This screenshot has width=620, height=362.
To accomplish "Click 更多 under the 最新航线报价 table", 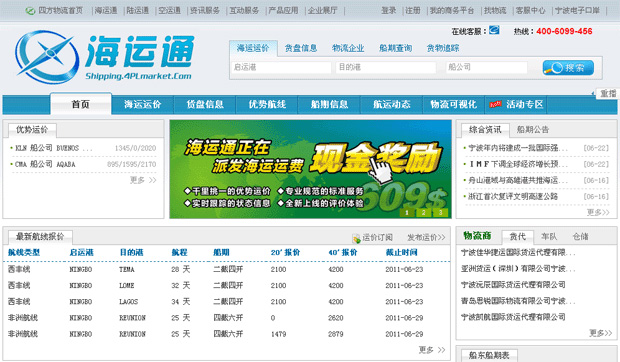I will (x=432, y=350).
